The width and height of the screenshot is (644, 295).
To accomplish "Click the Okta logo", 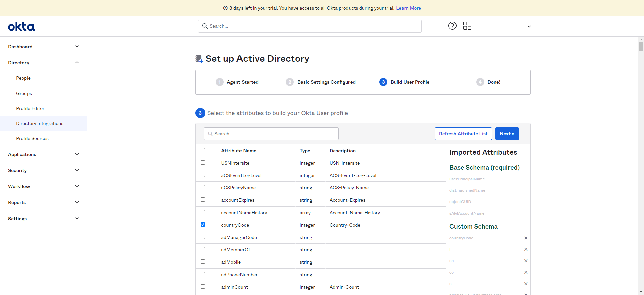I will coord(21,26).
